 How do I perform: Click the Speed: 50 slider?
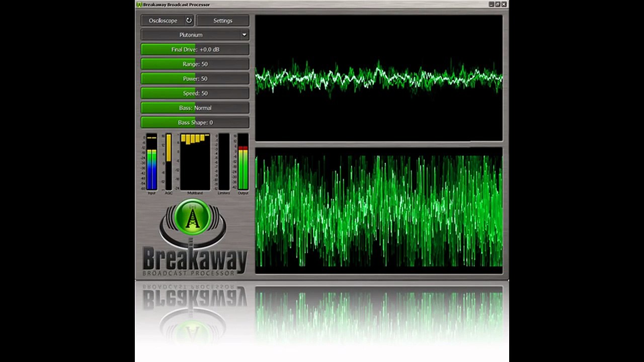(195, 93)
